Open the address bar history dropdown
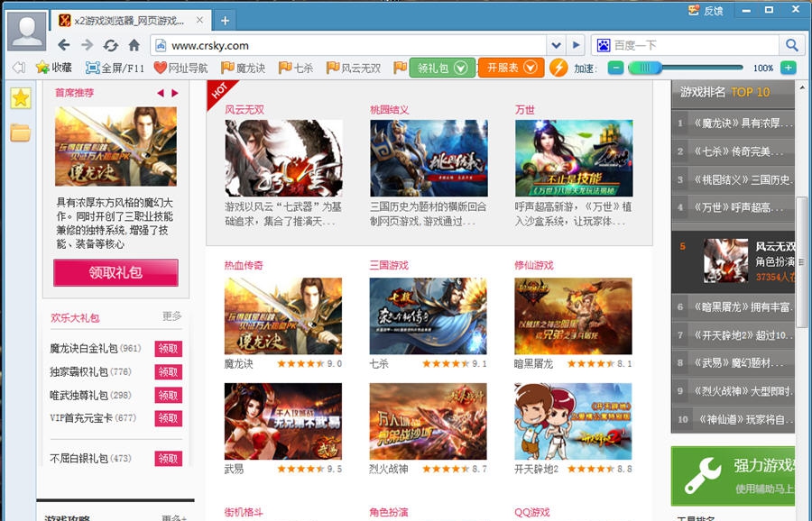This screenshot has width=812, height=521. [x=556, y=46]
